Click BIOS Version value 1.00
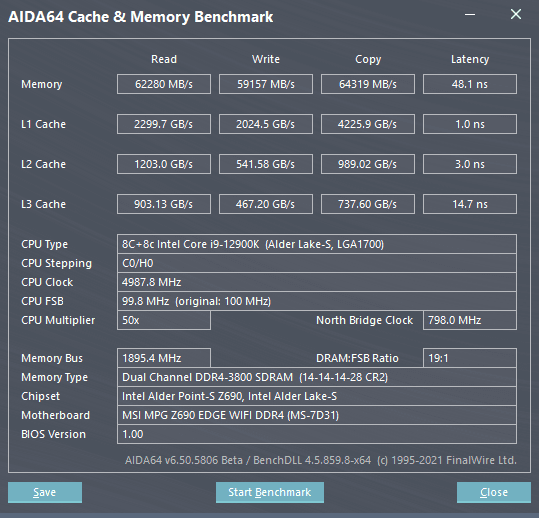 point(317,434)
